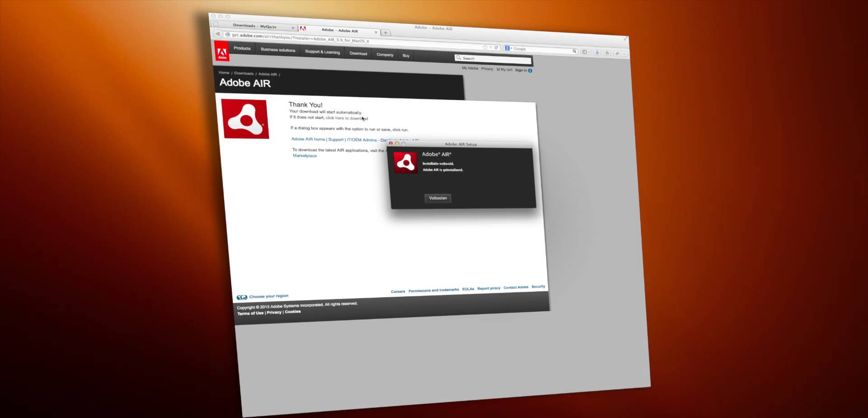868x418 pixels.
Task: Click the Adobe AIR large red logo image
Action: 245,119
